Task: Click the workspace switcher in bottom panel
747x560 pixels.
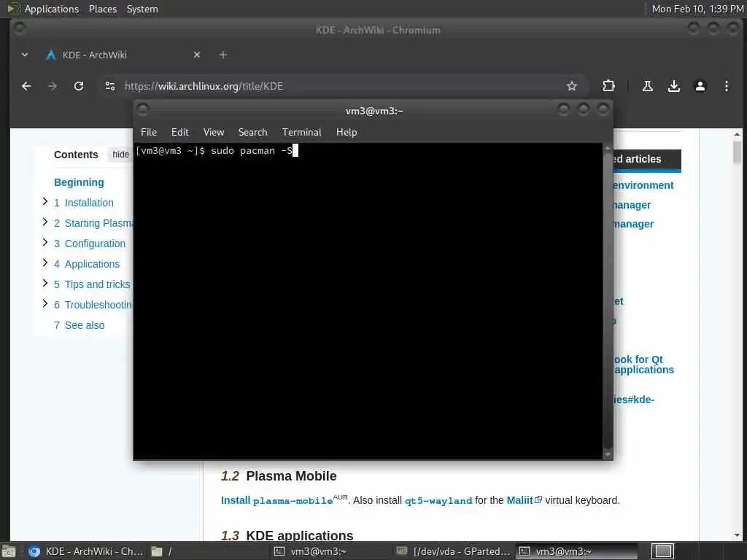Action: (662, 551)
